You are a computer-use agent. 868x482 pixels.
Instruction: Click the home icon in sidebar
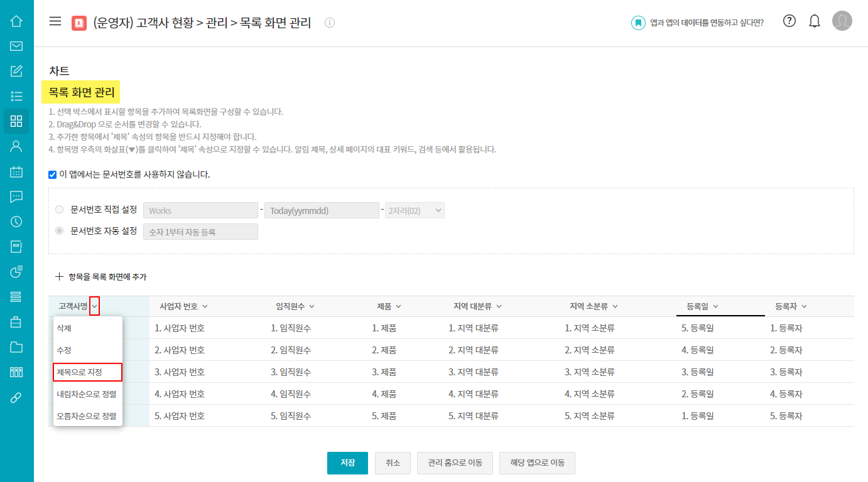coord(16,21)
